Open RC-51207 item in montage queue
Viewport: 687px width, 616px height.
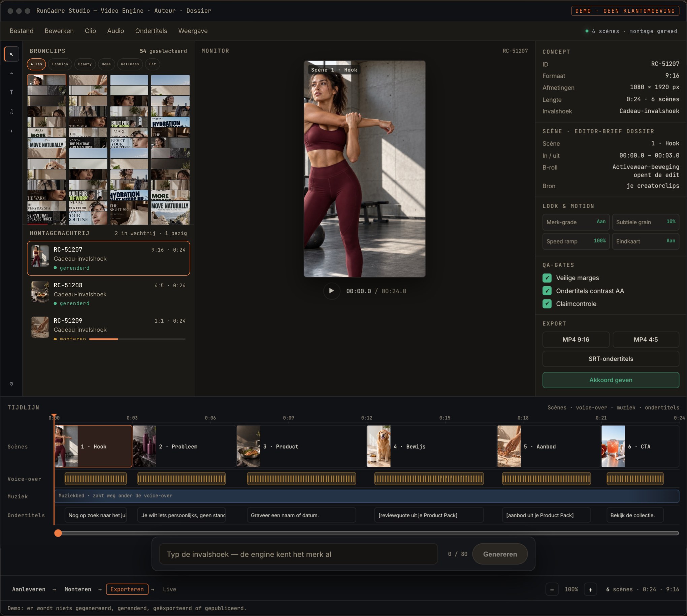[x=108, y=258]
